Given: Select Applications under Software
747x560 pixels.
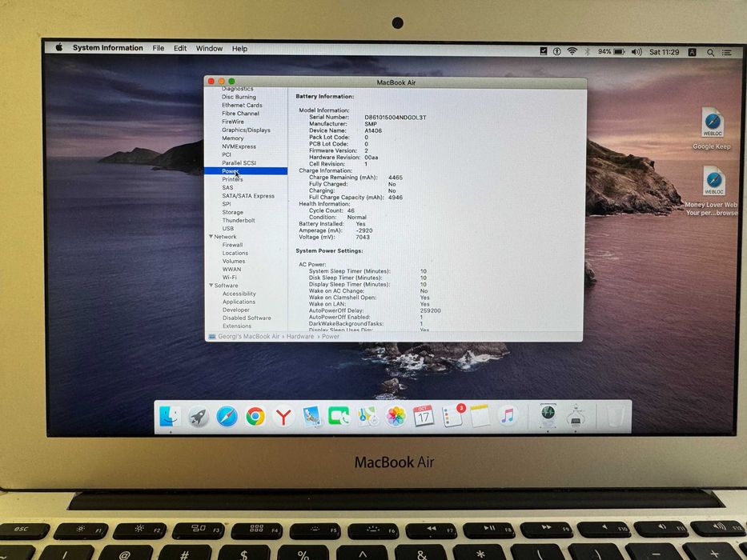Looking at the screenshot, I should pyautogui.click(x=239, y=302).
